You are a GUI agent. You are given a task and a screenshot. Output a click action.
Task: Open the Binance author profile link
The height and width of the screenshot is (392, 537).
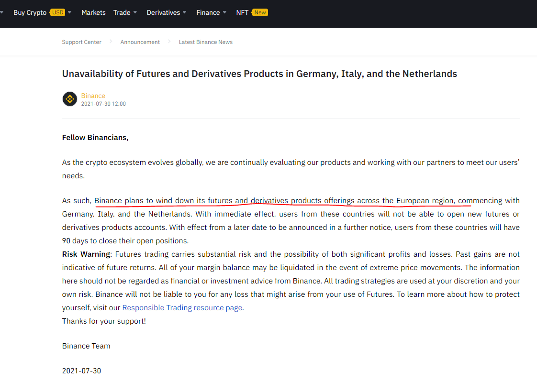click(93, 96)
